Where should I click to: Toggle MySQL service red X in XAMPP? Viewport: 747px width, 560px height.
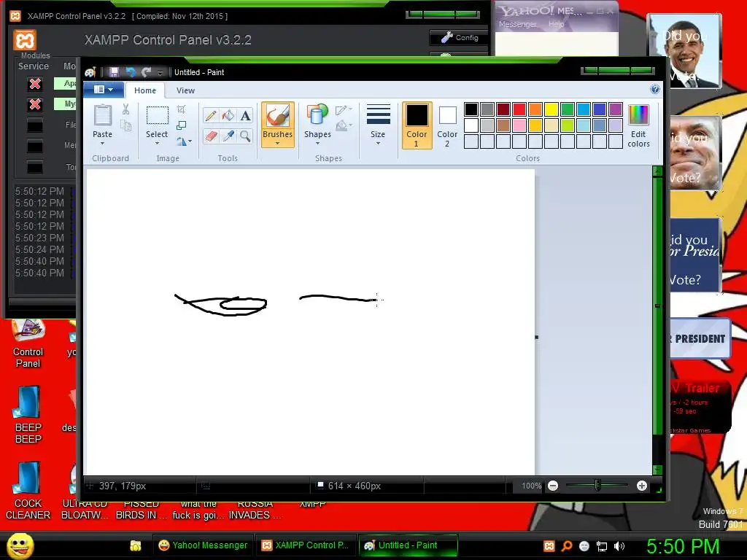point(35,104)
